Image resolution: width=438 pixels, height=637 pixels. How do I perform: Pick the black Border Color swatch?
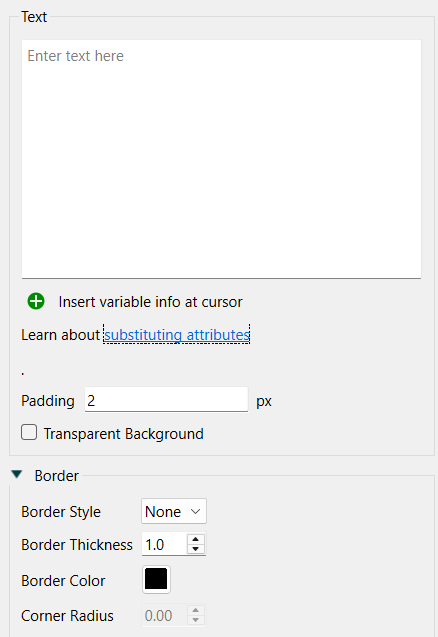coord(156,579)
